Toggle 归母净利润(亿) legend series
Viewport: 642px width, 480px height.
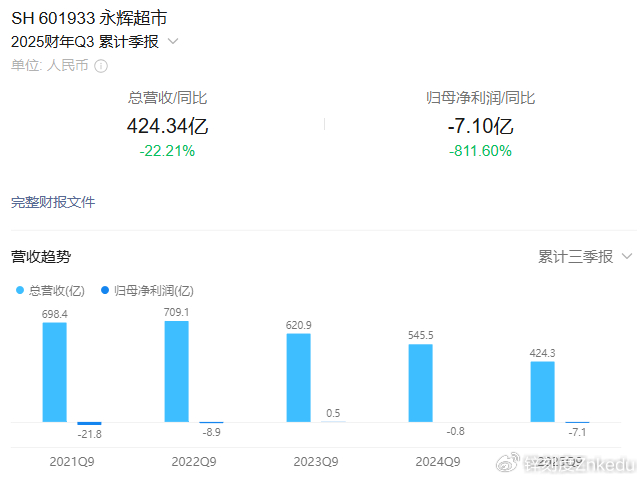pyautogui.click(x=147, y=291)
